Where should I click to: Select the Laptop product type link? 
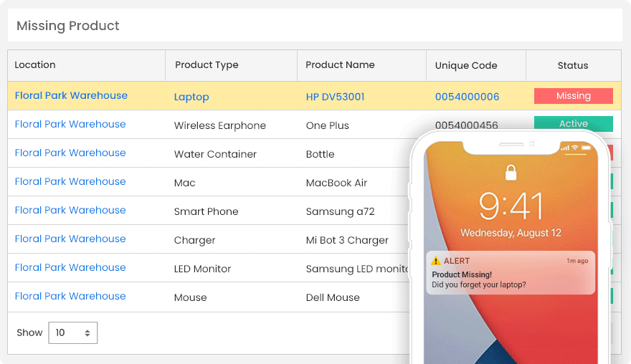click(x=191, y=97)
